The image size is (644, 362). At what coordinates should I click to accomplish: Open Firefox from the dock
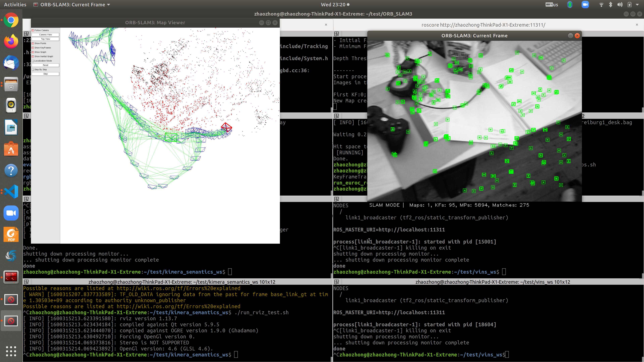pos(11,41)
